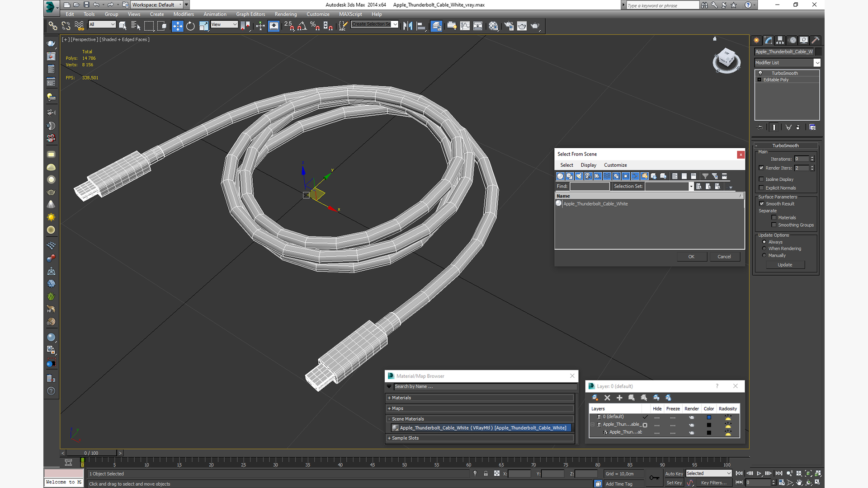Click Create New Layer in Layer dialog
Screen dimensions: 868x488
595,398
